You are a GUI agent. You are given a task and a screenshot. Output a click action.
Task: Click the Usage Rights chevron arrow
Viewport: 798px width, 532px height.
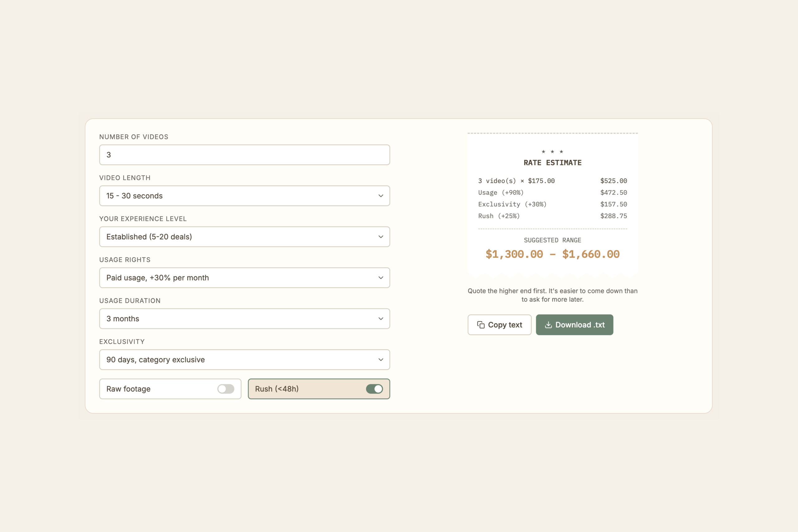[381, 278]
